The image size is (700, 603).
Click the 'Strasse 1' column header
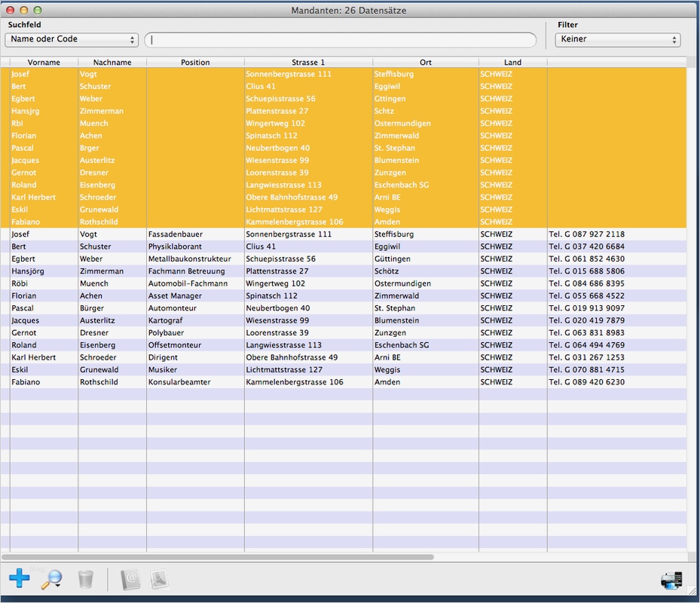308,63
